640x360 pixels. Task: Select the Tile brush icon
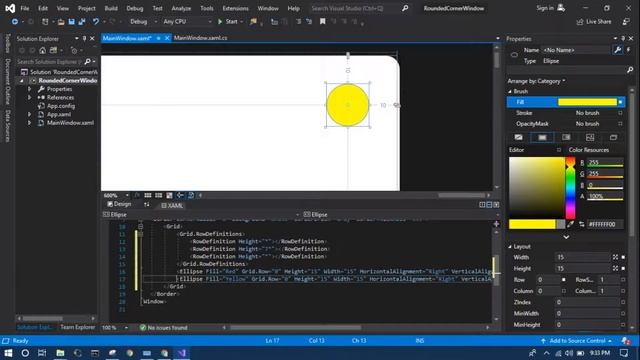590,138
